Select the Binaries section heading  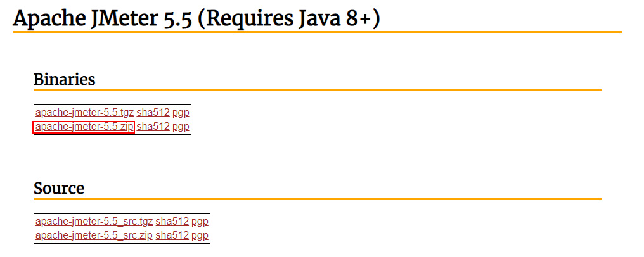click(64, 80)
